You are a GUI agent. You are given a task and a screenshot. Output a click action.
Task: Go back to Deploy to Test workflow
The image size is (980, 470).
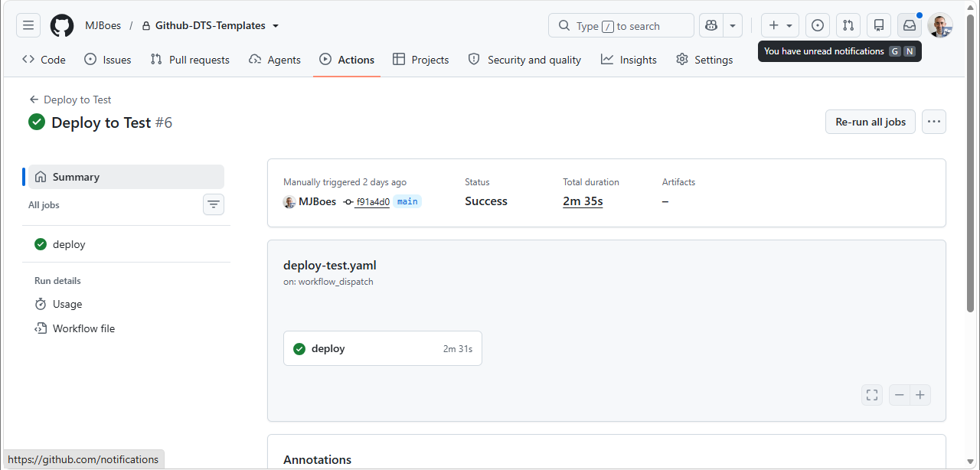pyautogui.click(x=70, y=100)
